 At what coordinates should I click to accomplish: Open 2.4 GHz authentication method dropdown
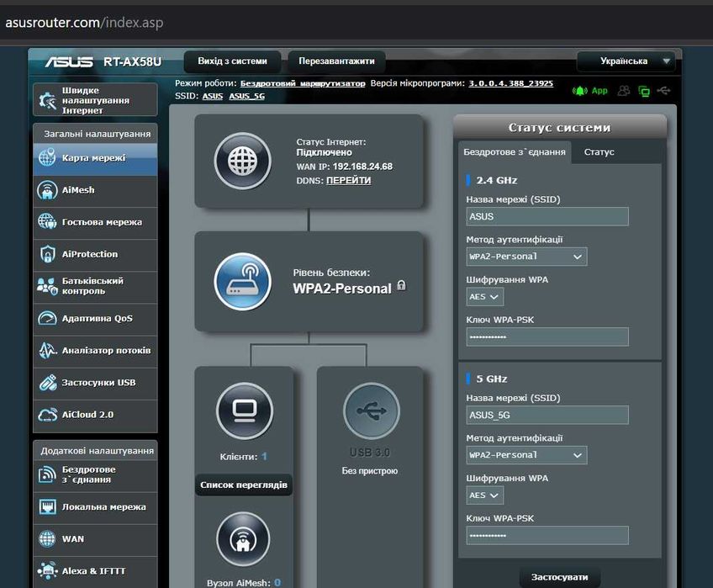pyautogui.click(x=526, y=257)
